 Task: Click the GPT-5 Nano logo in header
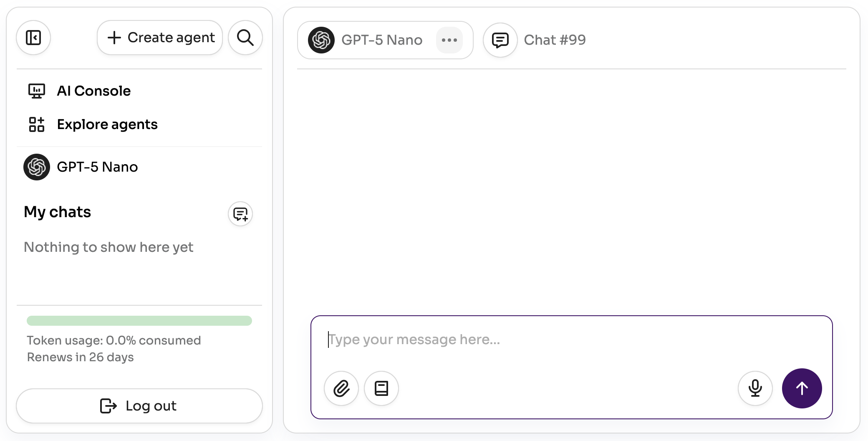coord(321,40)
